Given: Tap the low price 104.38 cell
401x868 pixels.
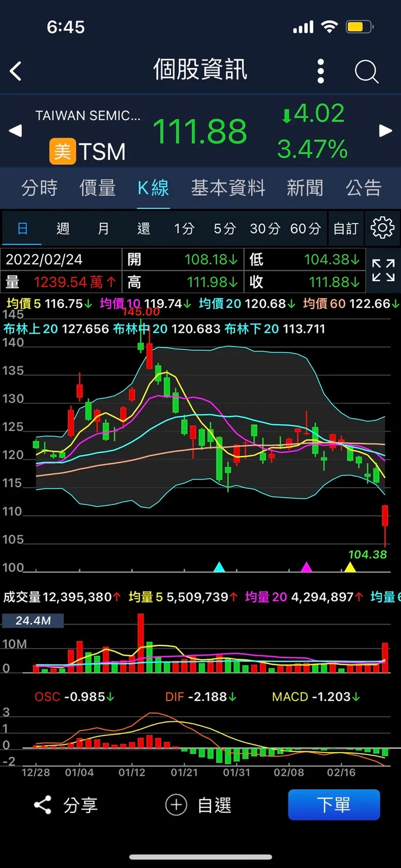Looking at the screenshot, I should click(305, 259).
